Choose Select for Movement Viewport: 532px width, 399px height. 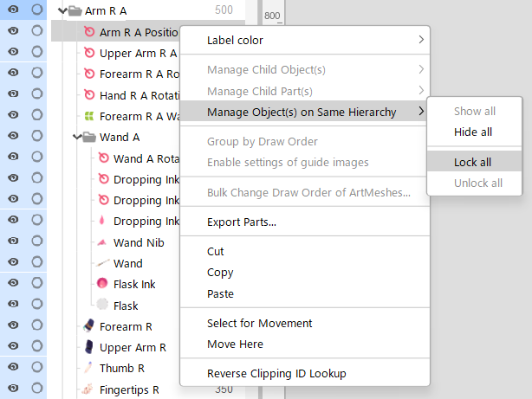259,323
